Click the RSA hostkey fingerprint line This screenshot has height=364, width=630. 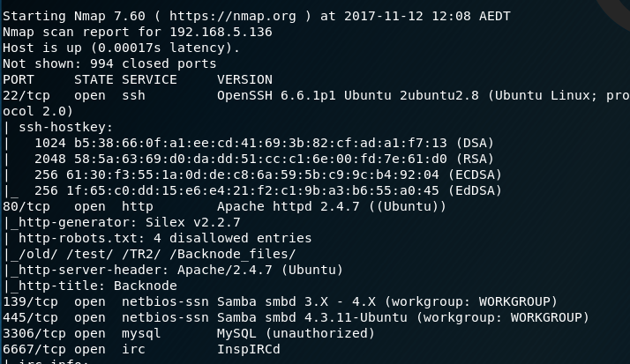tap(264, 159)
